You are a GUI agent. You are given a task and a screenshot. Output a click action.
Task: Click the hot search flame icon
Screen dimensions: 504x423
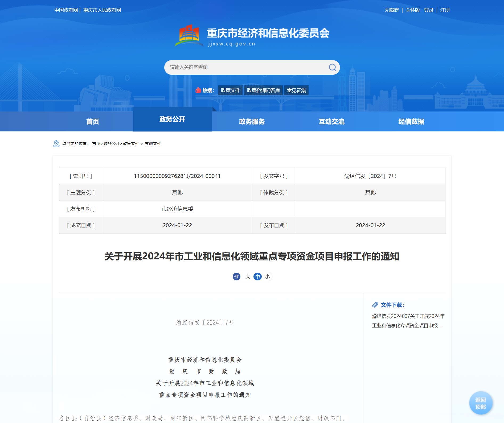click(x=198, y=90)
